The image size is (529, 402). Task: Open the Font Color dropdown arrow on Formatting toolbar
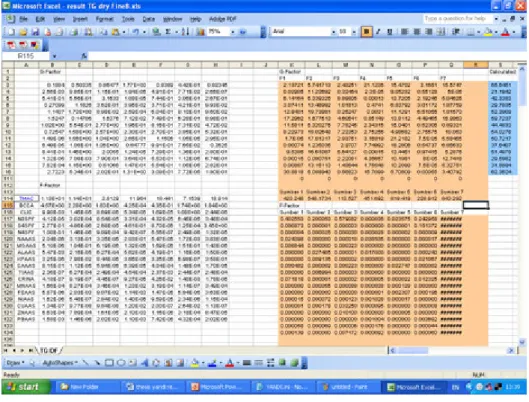[514, 32]
